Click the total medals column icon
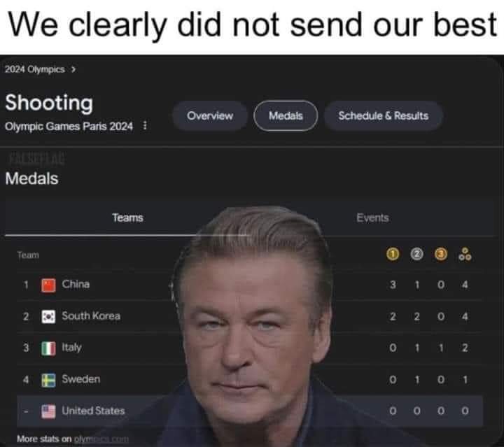504x447 pixels. tap(465, 254)
